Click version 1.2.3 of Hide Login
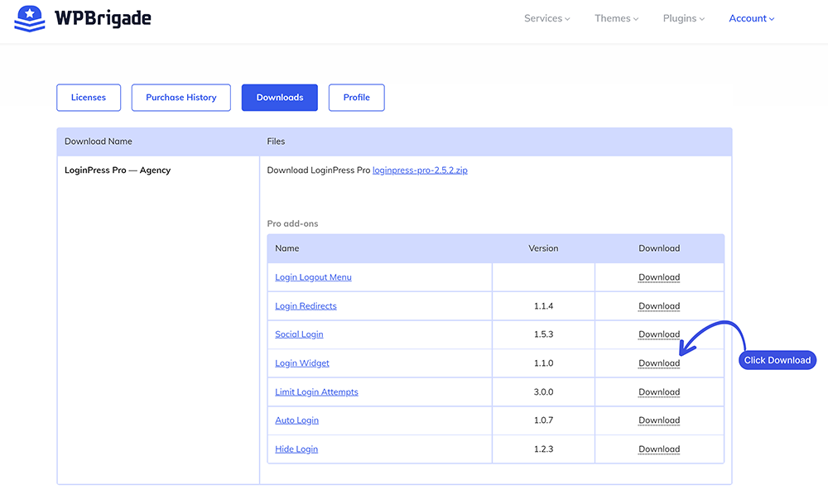Viewport: 828px width, 504px height. tap(543, 449)
